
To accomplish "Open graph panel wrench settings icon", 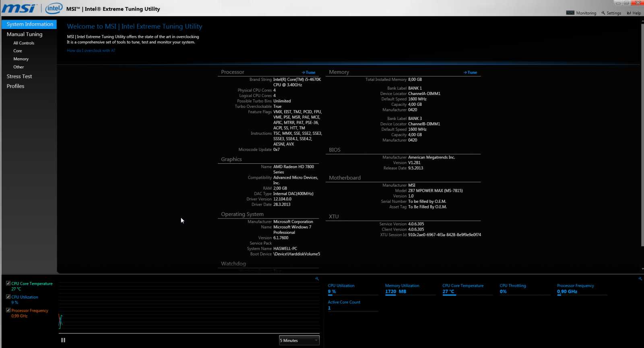I will (x=317, y=278).
